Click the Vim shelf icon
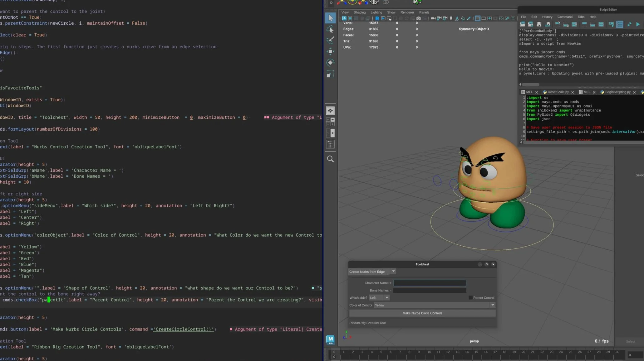Screen dimensions: 644x361 (x=417, y=2)
